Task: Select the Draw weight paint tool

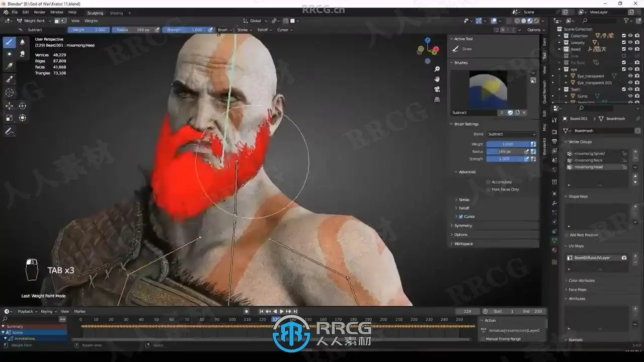Action: coord(10,42)
